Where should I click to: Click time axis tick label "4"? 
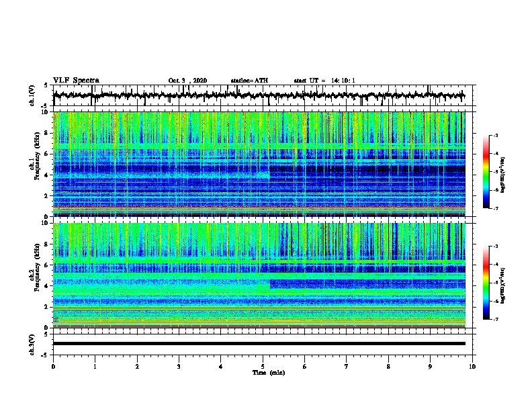pyautogui.click(x=221, y=366)
